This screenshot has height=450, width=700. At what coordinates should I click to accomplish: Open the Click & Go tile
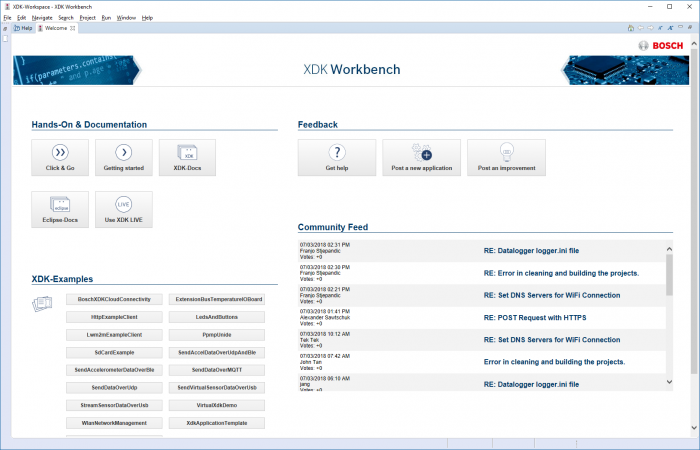pyautogui.click(x=60, y=157)
